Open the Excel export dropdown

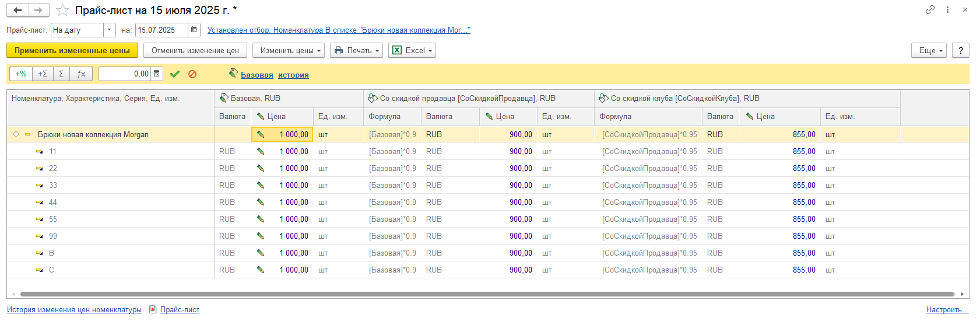[x=412, y=51]
